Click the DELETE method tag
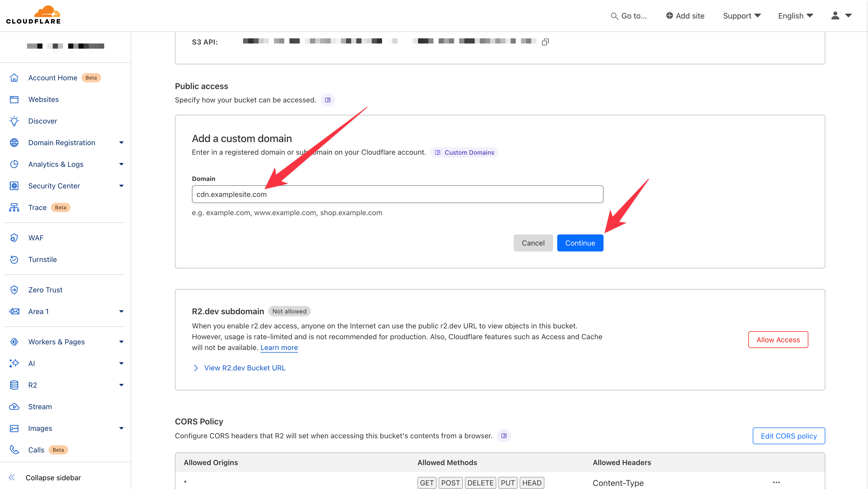Screen dimensions: 868x489 [x=480, y=483]
